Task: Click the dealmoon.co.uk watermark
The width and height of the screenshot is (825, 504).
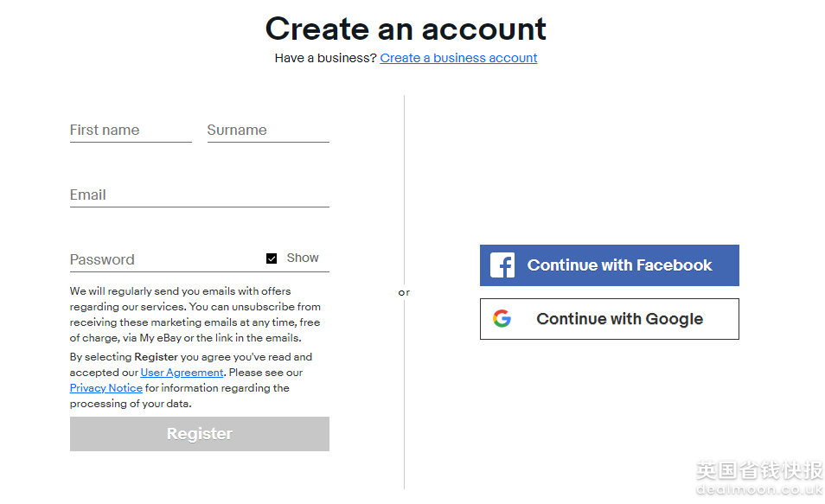Action: click(759, 489)
